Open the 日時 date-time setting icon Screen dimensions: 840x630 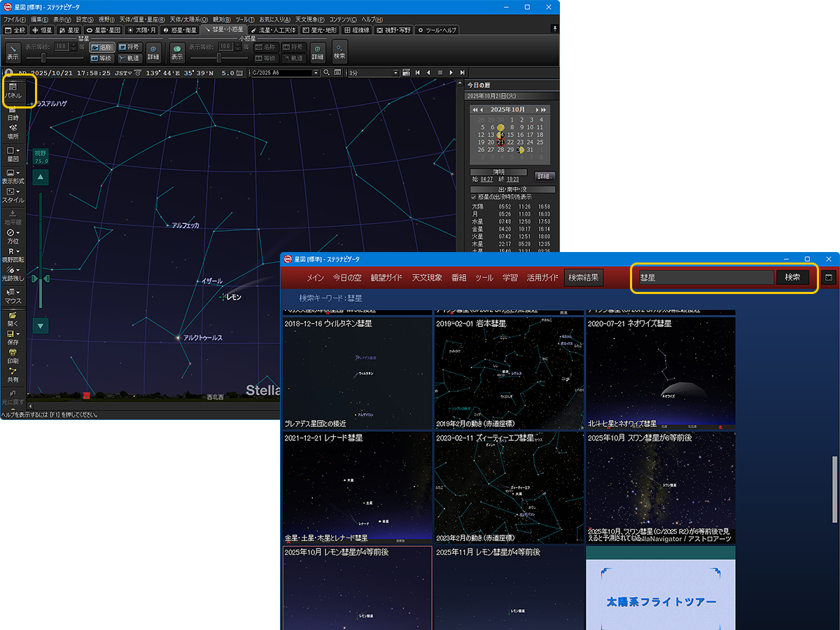[13, 113]
